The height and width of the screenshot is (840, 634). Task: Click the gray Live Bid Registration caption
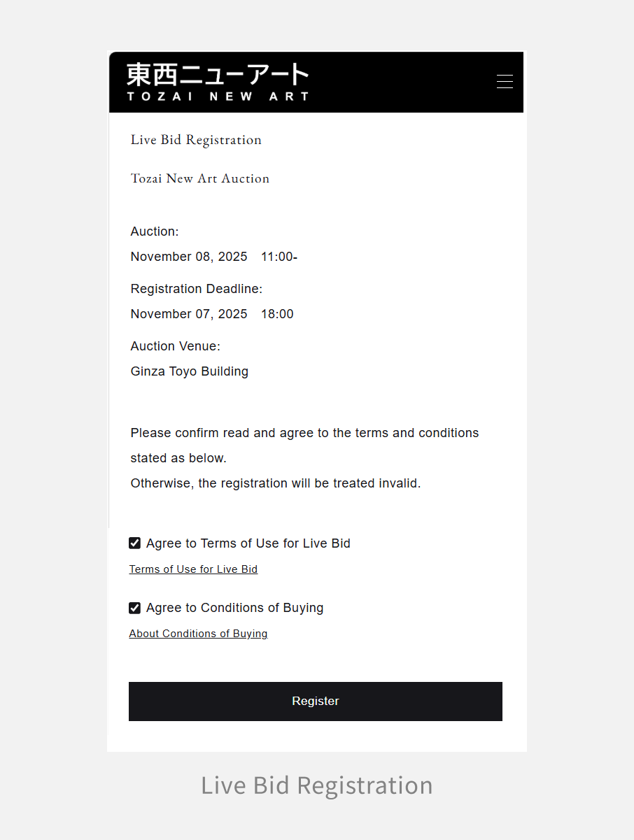coord(316,785)
